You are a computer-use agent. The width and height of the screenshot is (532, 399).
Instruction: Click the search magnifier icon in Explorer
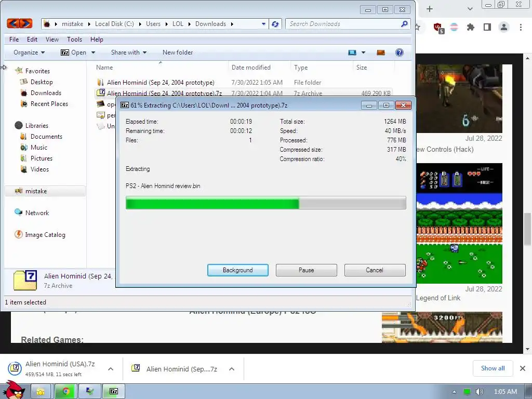(404, 24)
